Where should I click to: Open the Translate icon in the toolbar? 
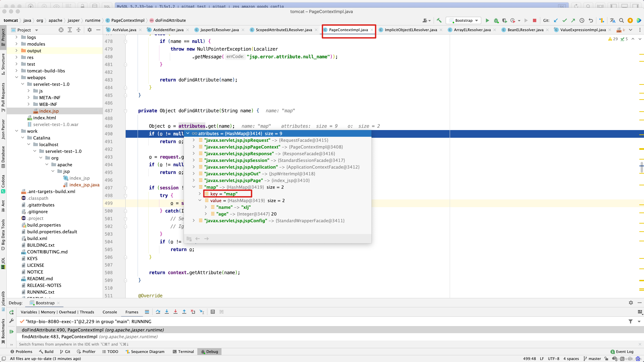tap(612, 20)
